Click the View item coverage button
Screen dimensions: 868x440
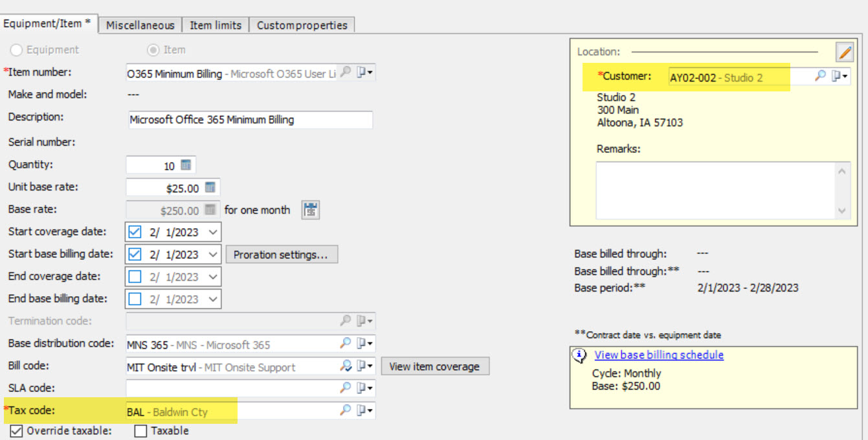point(435,366)
